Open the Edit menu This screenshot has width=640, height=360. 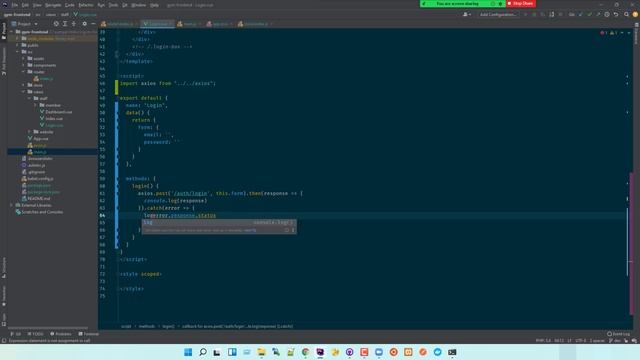click(x=25, y=5)
